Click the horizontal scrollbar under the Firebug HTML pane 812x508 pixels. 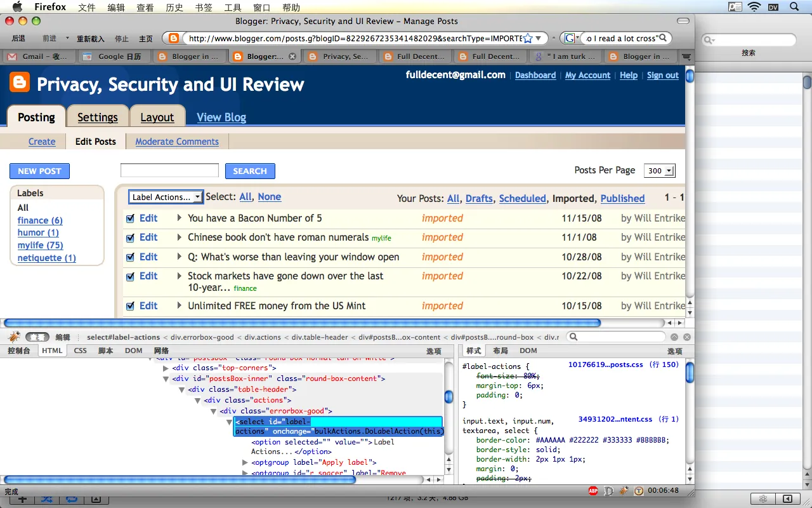(180, 479)
